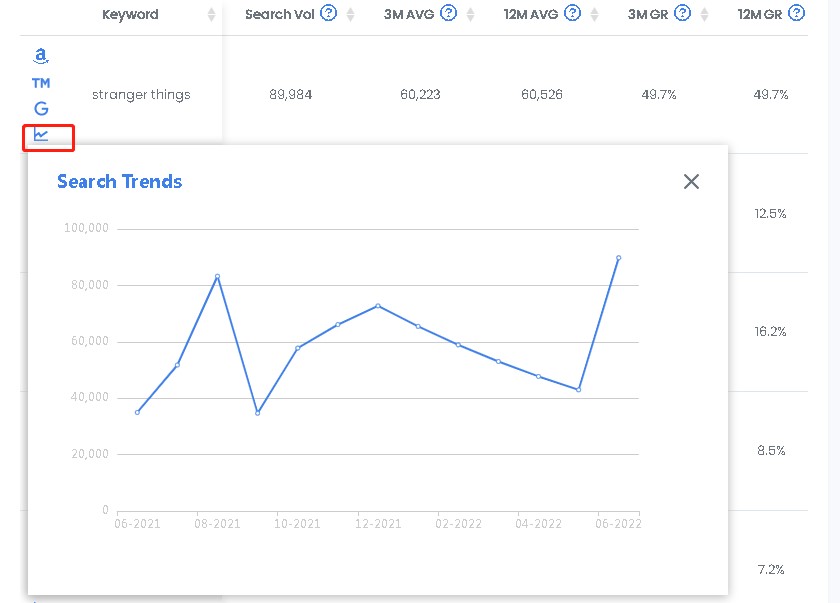Select the 06-2022 peak data point
This screenshot has height=603, width=840.
(618, 258)
